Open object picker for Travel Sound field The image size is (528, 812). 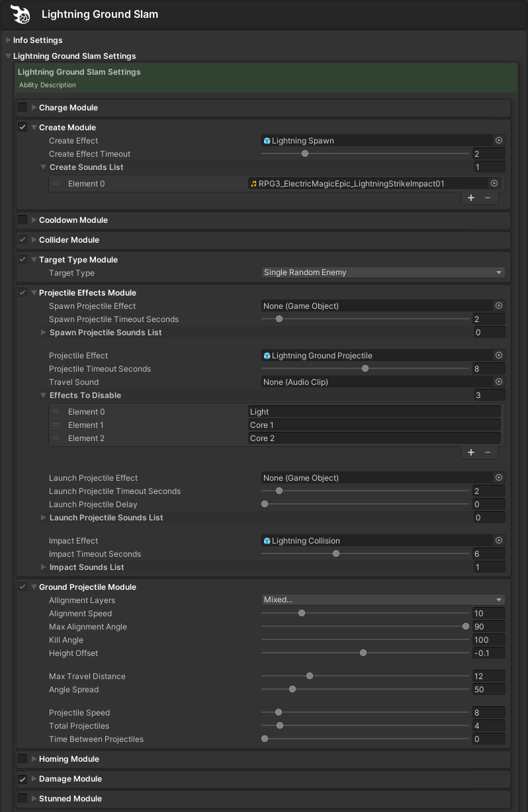click(x=499, y=382)
